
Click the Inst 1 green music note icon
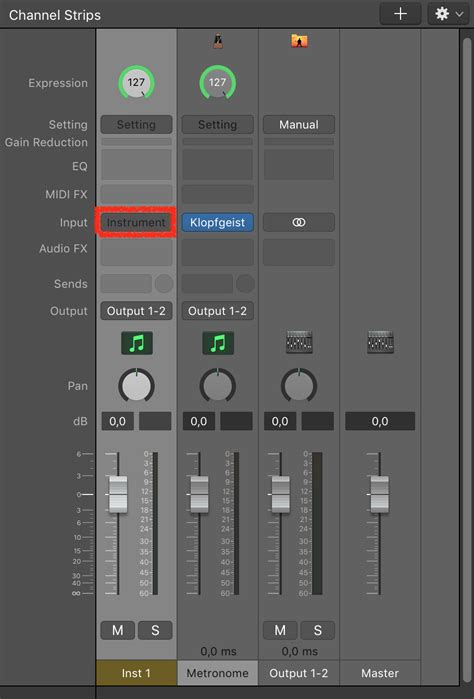coord(137,343)
